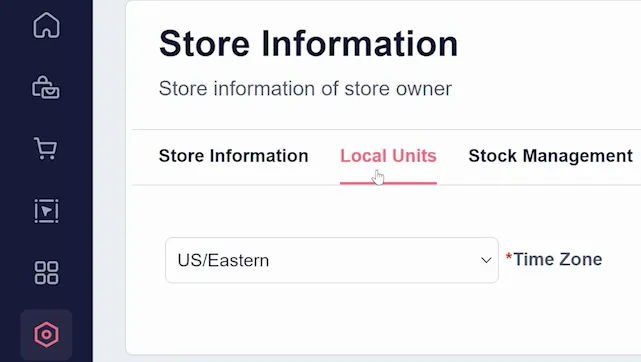Open the shopping cart icon in sidebar
The height and width of the screenshot is (362, 641).
coord(46,148)
